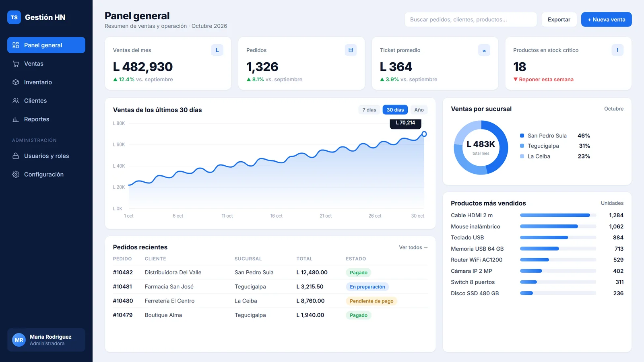The width and height of the screenshot is (644, 362).
Task: Click the MR user avatar
Action: [x=19, y=340]
